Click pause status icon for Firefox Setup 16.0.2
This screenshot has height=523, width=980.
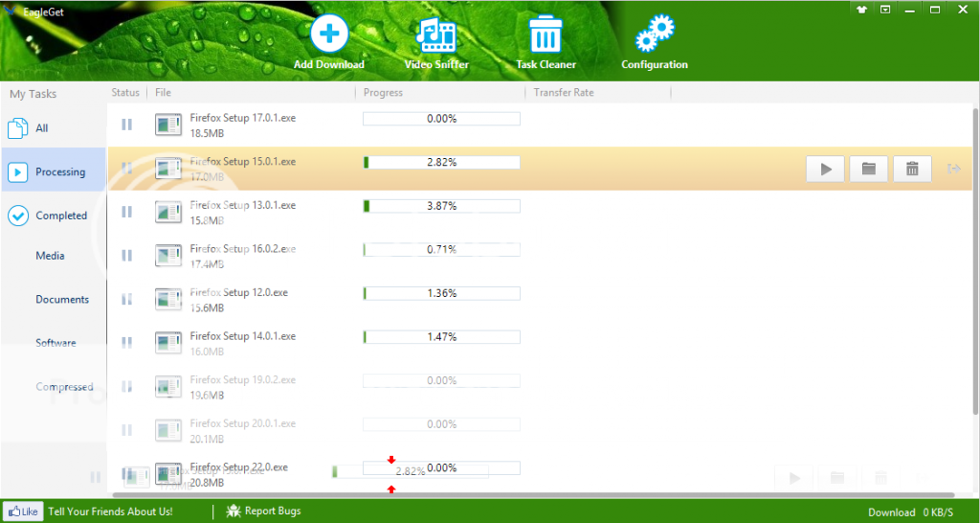[127, 255]
